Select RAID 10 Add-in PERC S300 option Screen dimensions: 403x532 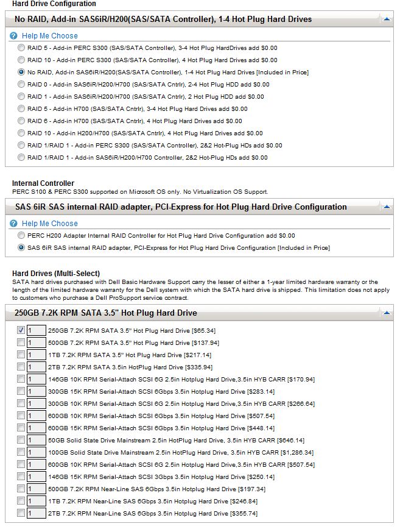pos(21,60)
